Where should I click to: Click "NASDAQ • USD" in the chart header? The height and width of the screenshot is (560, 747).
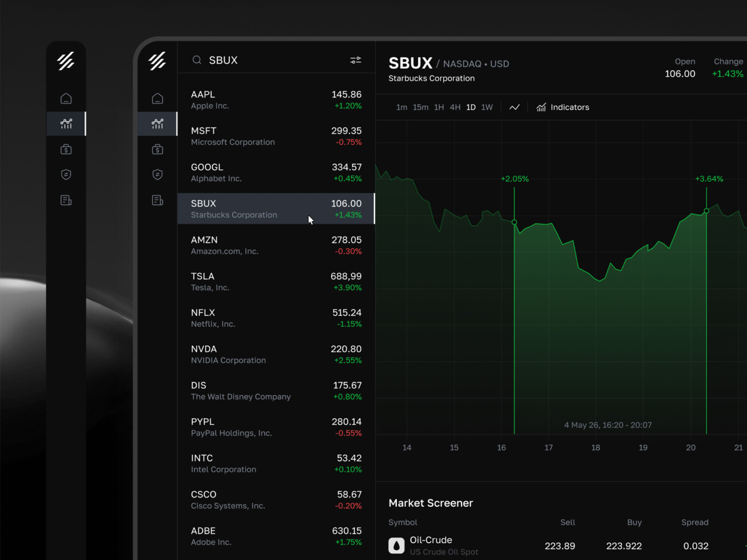476,64
